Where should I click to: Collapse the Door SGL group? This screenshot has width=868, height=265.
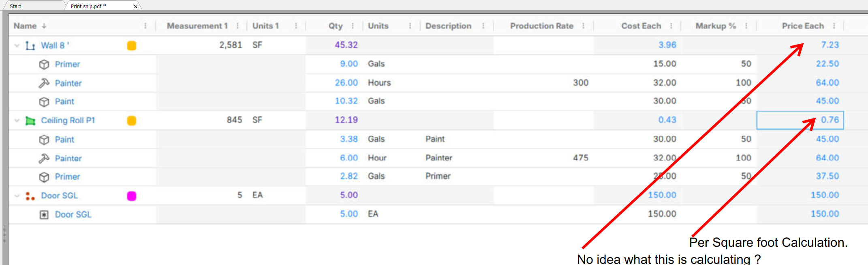(x=17, y=196)
